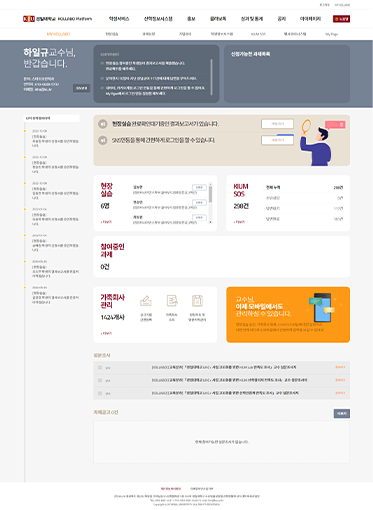The image size is (373, 510).
Task: Click the first 가족회사 관리 pencil icon
Action: pyautogui.click(x=146, y=301)
